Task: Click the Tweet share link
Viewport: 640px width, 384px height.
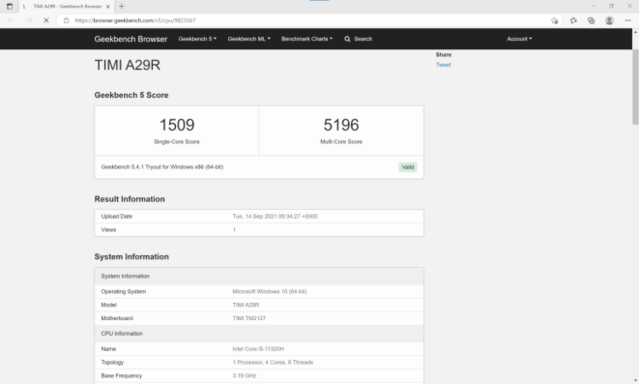Action: coord(443,64)
